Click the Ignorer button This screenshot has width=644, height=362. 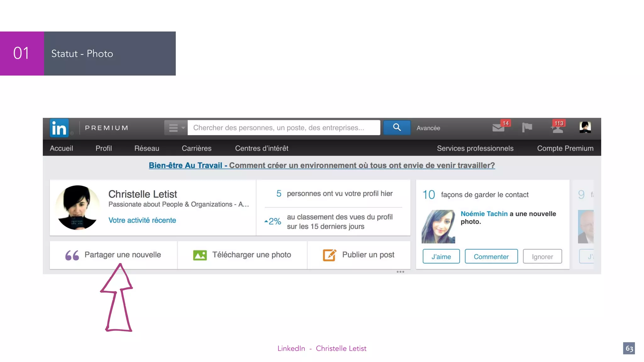[x=542, y=256]
